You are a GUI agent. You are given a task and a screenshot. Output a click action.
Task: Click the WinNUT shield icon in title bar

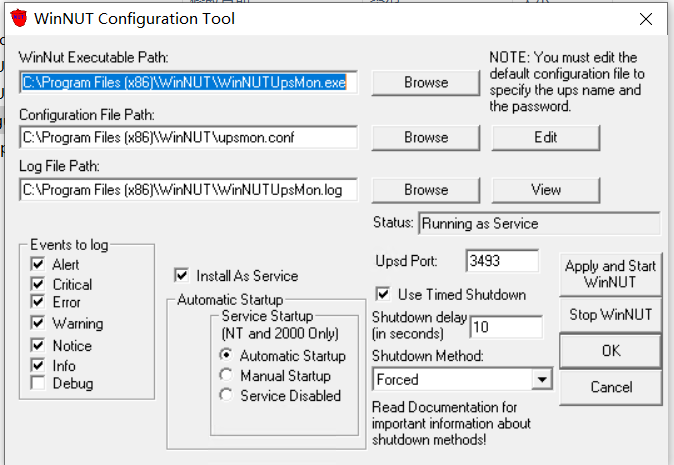coord(18,18)
